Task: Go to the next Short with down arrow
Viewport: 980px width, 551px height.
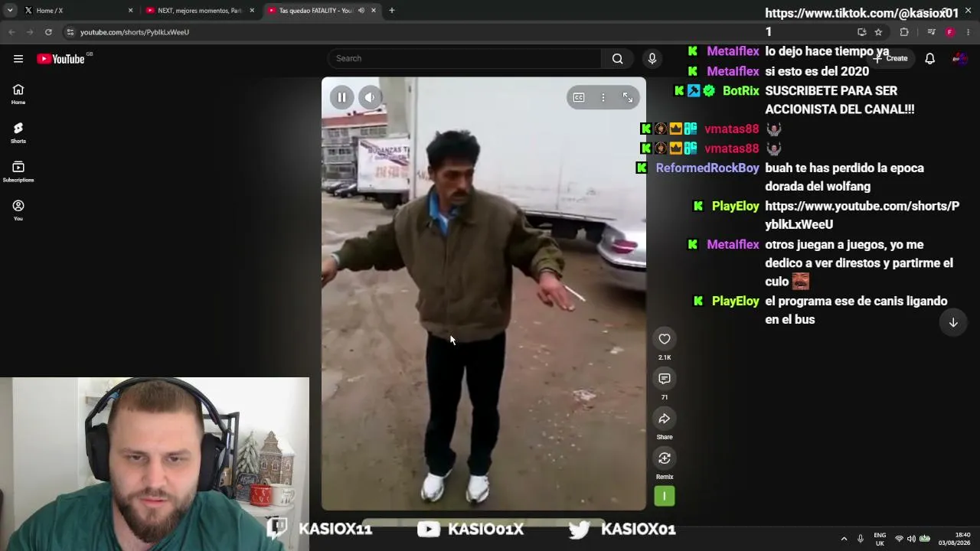Action: tap(953, 323)
